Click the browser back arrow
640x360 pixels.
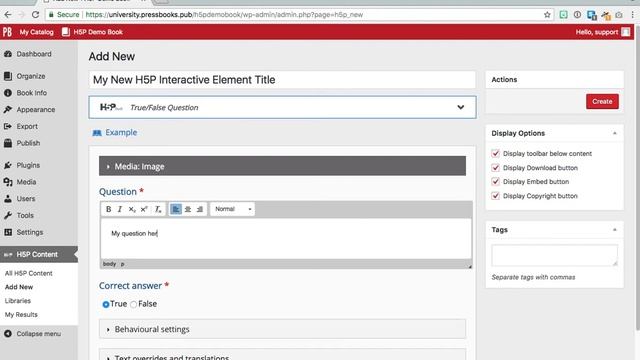[8, 15]
